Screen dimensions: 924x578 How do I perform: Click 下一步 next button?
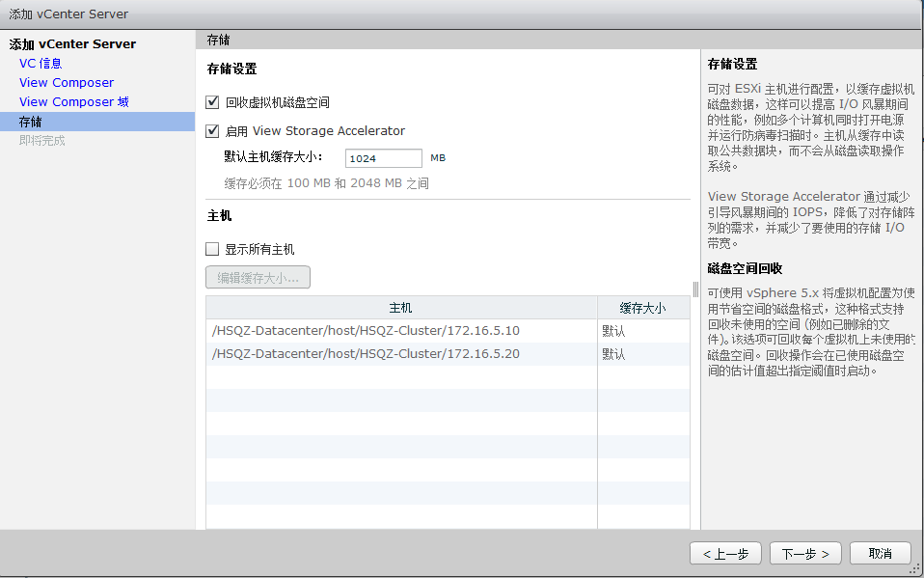click(x=805, y=554)
